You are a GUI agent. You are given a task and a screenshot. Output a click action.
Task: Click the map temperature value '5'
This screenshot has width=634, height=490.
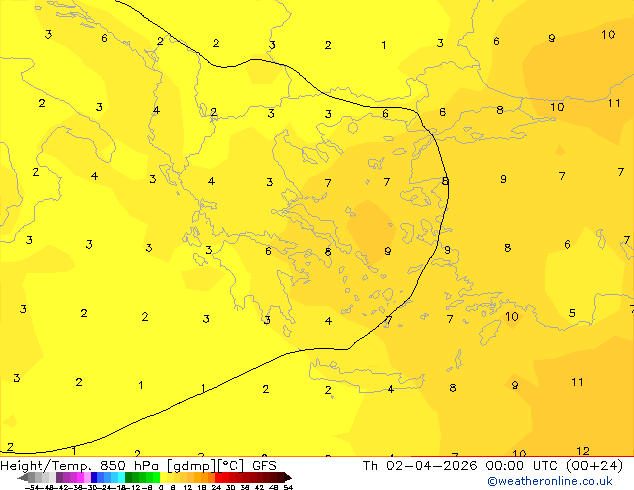coord(572,313)
